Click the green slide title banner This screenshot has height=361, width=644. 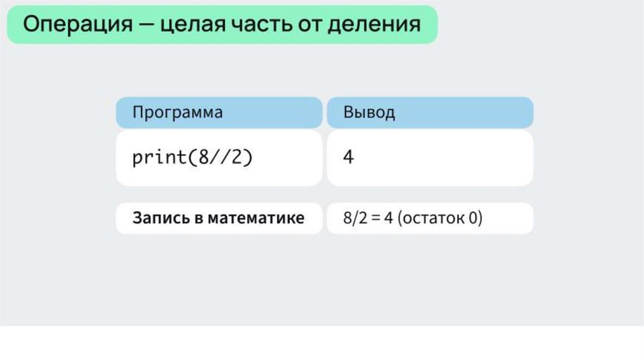pos(221,25)
